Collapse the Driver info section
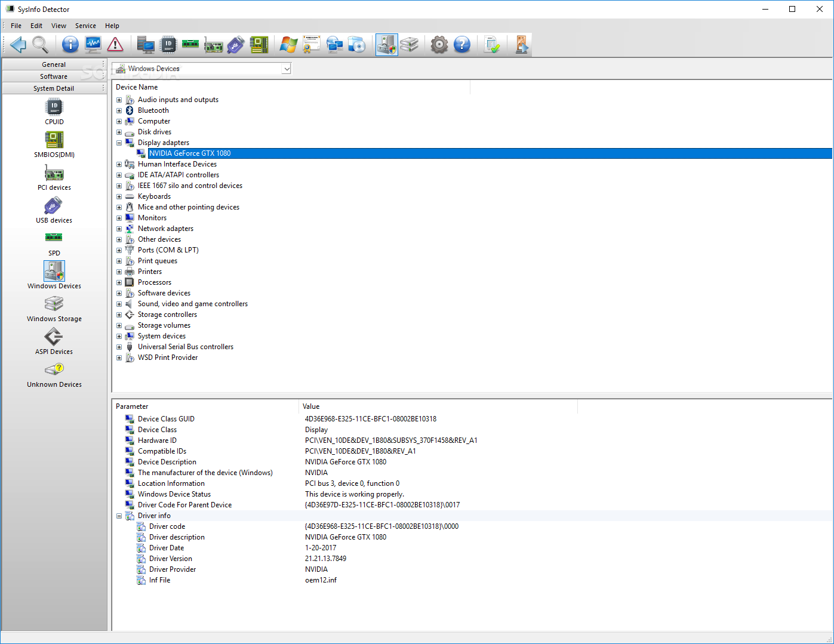This screenshot has width=834, height=644. tap(119, 516)
